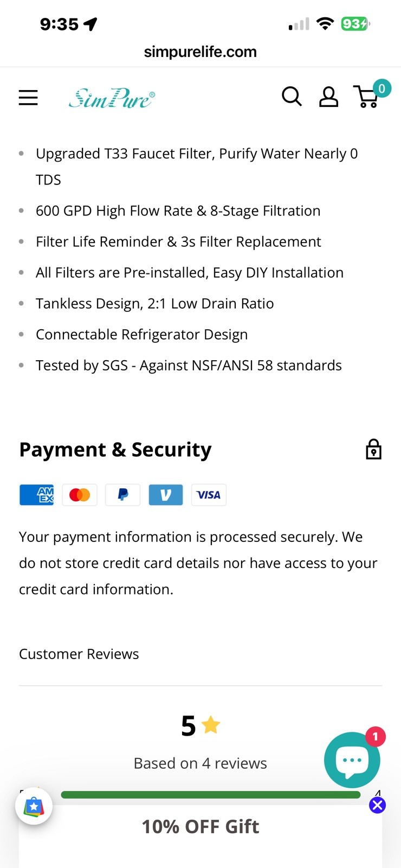401x868 pixels.
Task: Tap the colorful shopping bag rewards icon
Action: [34, 806]
